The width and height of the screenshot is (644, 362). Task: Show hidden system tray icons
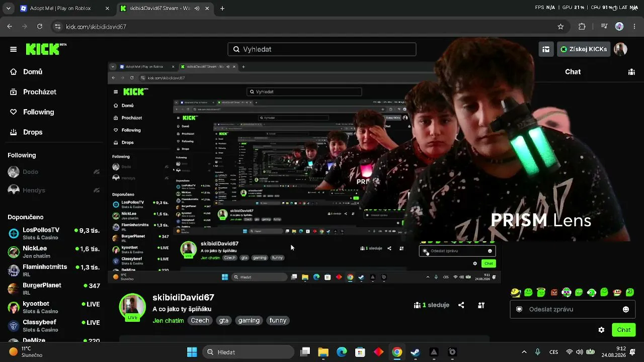(524, 352)
